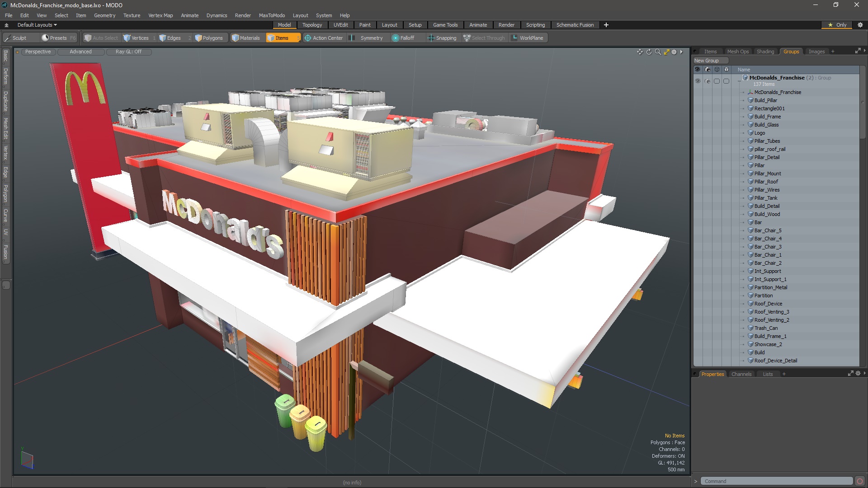The width and height of the screenshot is (868, 488).
Task: Open the Action Center menu
Action: pyautogui.click(x=324, y=38)
